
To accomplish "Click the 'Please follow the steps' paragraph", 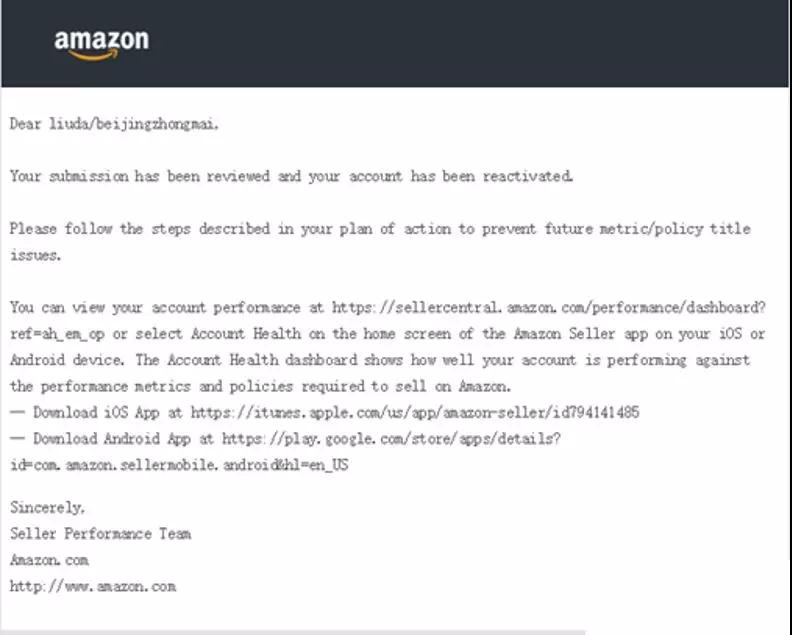I will 380,242.
